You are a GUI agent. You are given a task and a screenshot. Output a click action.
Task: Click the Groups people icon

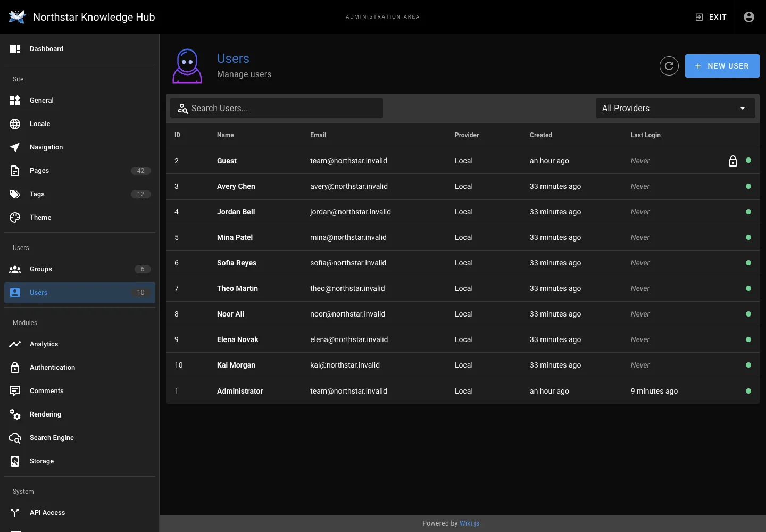[x=15, y=269]
